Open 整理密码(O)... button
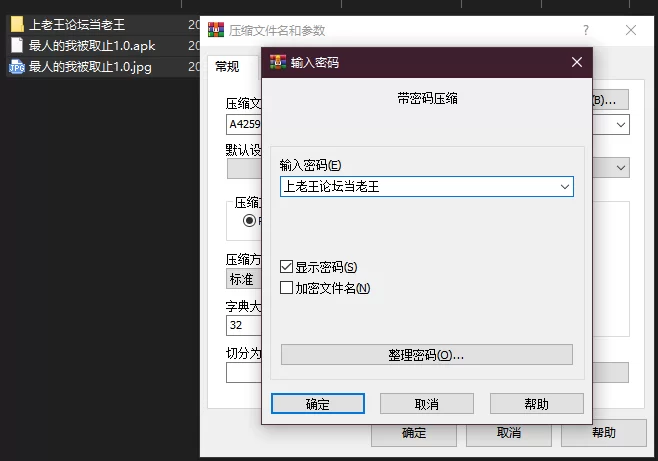The width and height of the screenshot is (658, 461). [427, 355]
